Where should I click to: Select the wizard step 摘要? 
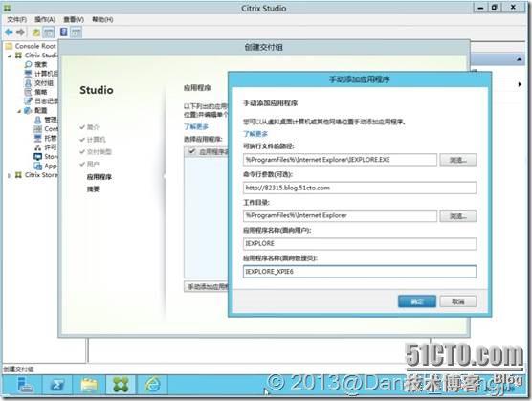93,189
